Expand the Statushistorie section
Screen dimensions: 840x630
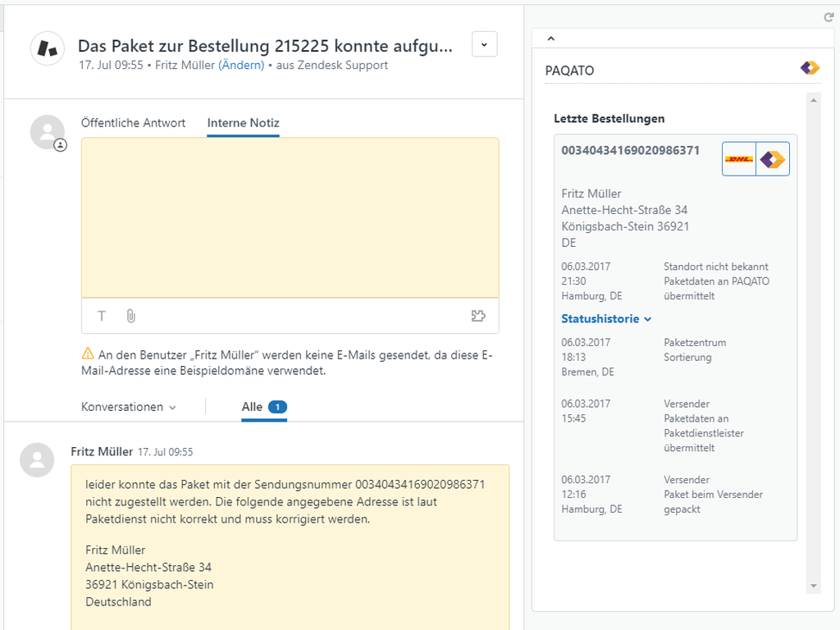(x=606, y=319)
